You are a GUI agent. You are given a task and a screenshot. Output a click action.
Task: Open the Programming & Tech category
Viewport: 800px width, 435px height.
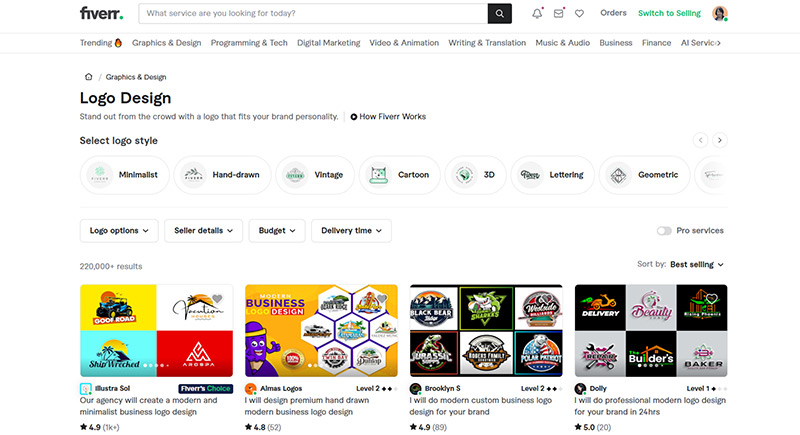(249, 43)
